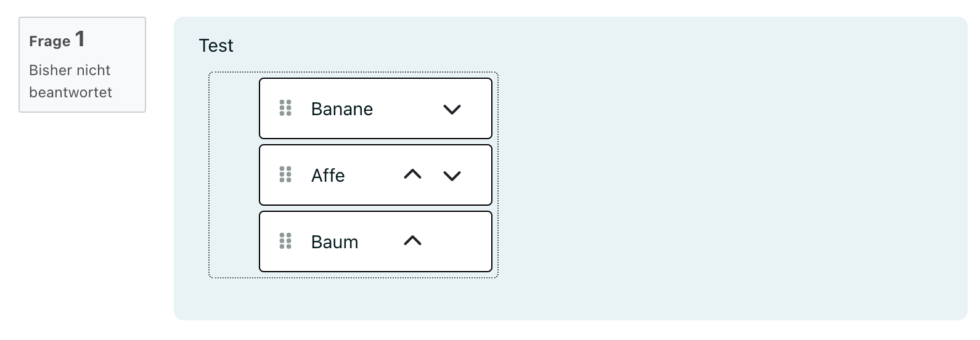The image size is (980, 340).
Task: Select the drag handle for Baum
Action: click(x=285, y=241)
